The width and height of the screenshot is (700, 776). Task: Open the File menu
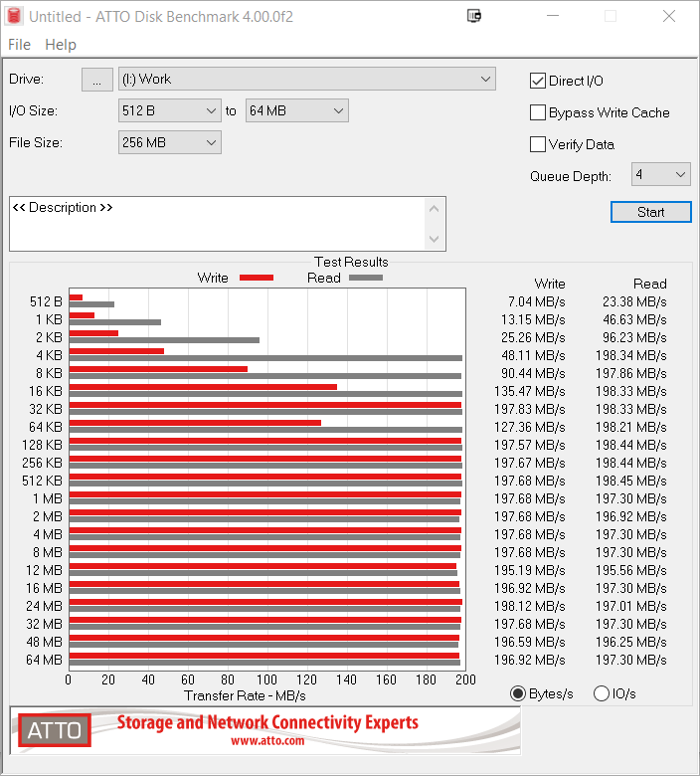[19, 45]
